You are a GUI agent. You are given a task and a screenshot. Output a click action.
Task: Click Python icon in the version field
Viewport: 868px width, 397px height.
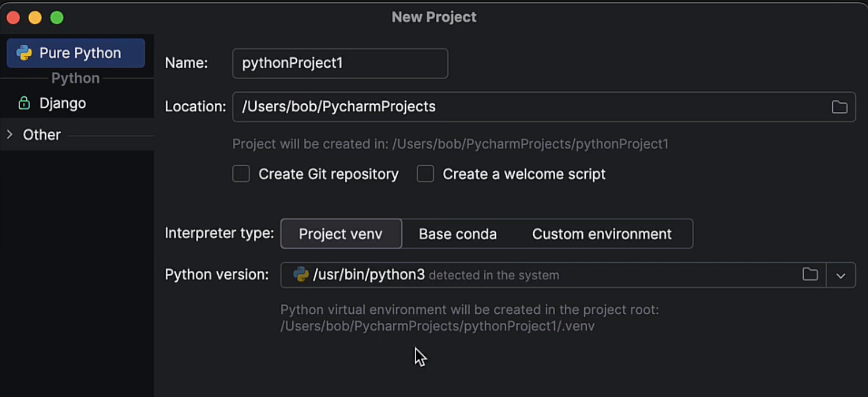point(301,274)
